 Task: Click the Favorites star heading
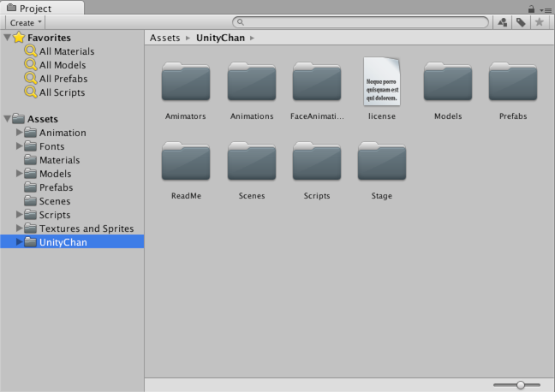(42, 38)
